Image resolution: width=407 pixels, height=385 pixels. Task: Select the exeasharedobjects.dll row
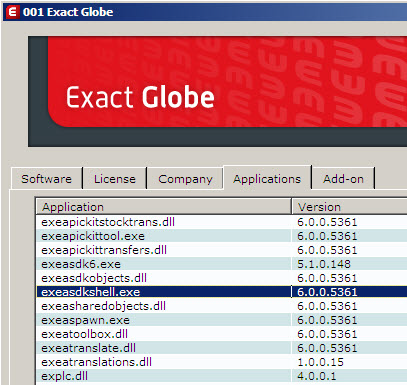[222, 306]
